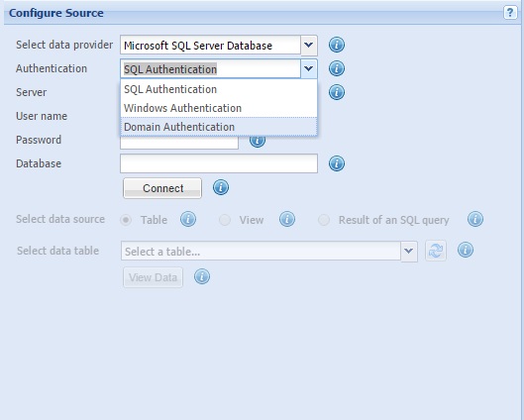Click the refresh tables icon
Image resolution: width=524 pixels, height=420 pixels.
click(x=436, y=251)
